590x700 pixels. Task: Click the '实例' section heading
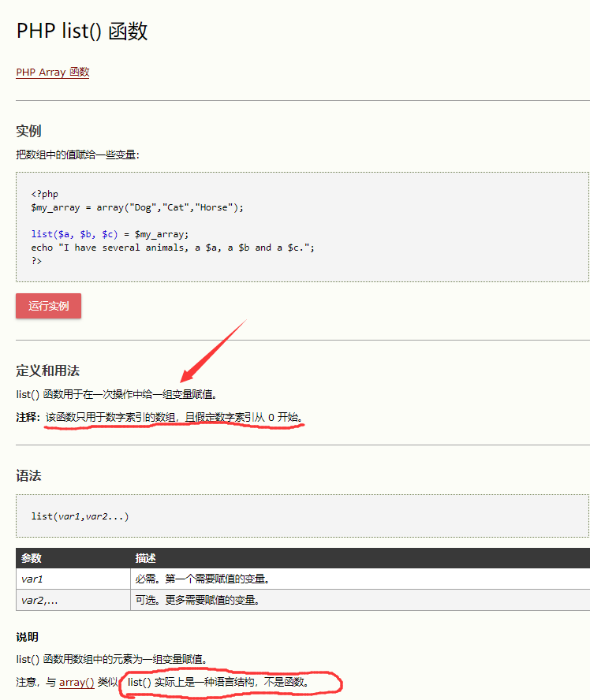pyautogui.click(x=28, y=131)
